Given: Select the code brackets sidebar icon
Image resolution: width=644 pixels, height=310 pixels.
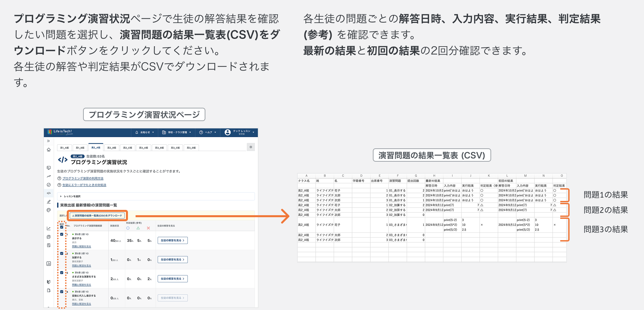Looking at the screenshot, I should (x=49, y=193).
